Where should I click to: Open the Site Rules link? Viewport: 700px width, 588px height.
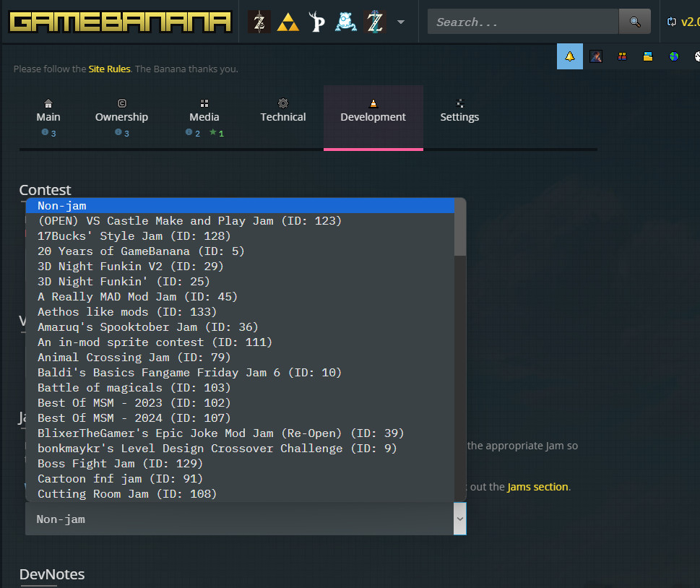(109, 69)
